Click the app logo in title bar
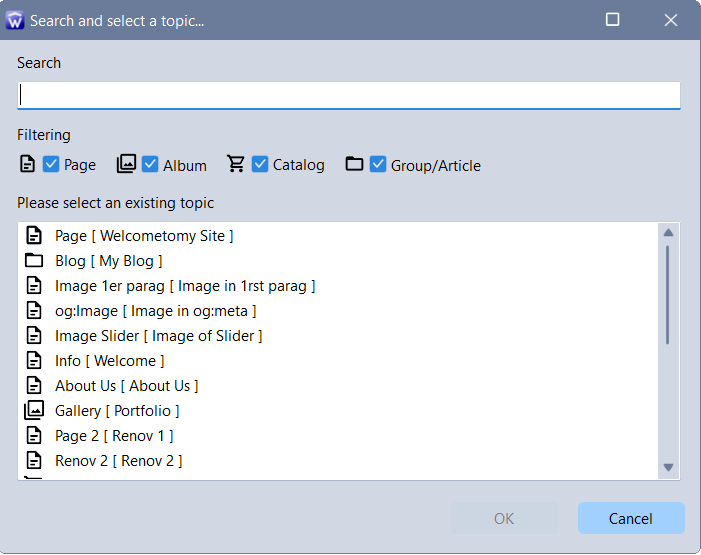 pos(15,20)
